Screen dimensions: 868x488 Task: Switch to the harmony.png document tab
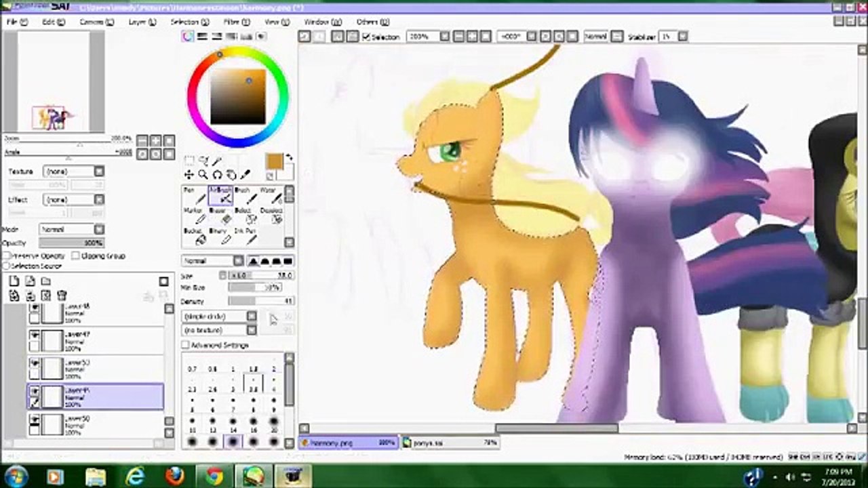(349, 443)
